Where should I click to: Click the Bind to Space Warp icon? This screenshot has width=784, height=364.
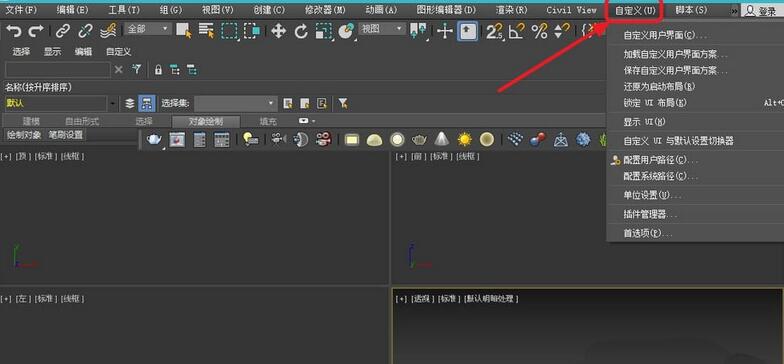coord(108,32)
